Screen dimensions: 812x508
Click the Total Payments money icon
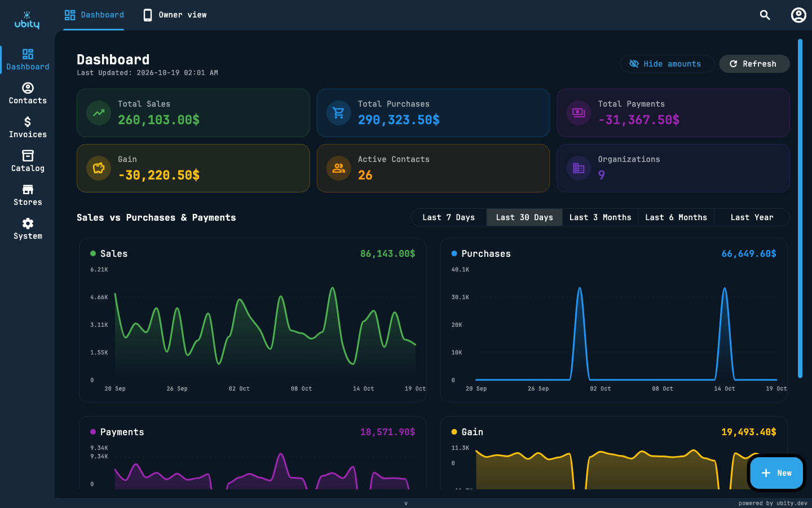pyautogui.click(x=579, y=113)
